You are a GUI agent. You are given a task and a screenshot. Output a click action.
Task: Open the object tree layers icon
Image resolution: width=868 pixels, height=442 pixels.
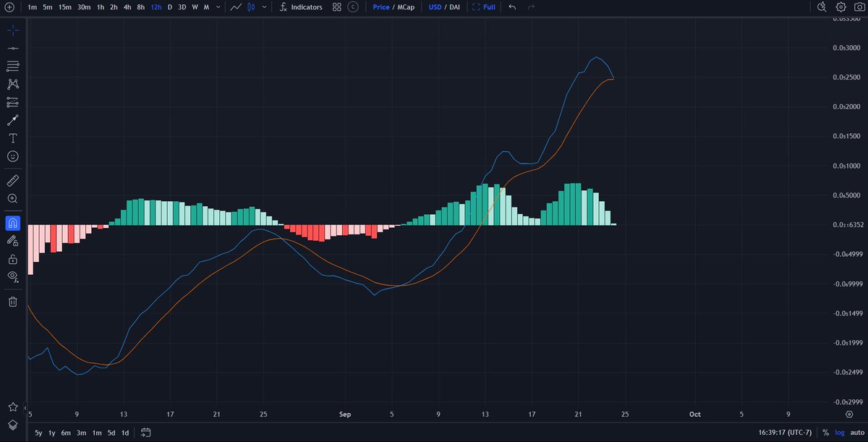coord(13,425)
